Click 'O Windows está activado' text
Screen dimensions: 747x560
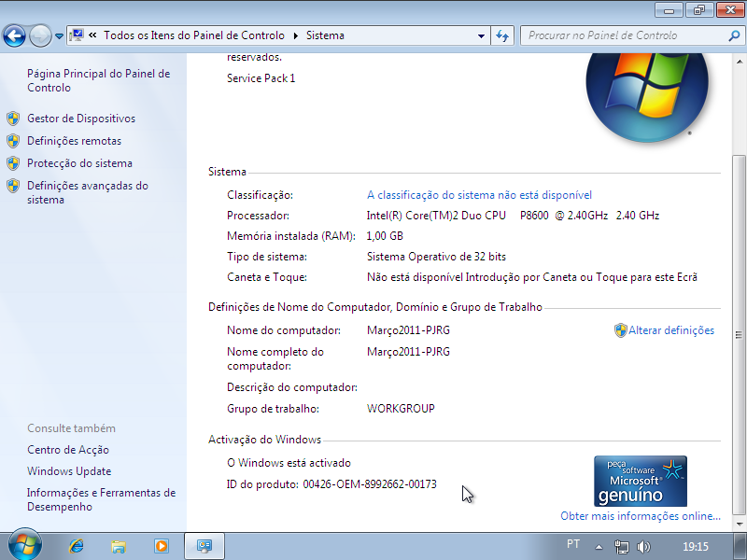tap(289, 463)
